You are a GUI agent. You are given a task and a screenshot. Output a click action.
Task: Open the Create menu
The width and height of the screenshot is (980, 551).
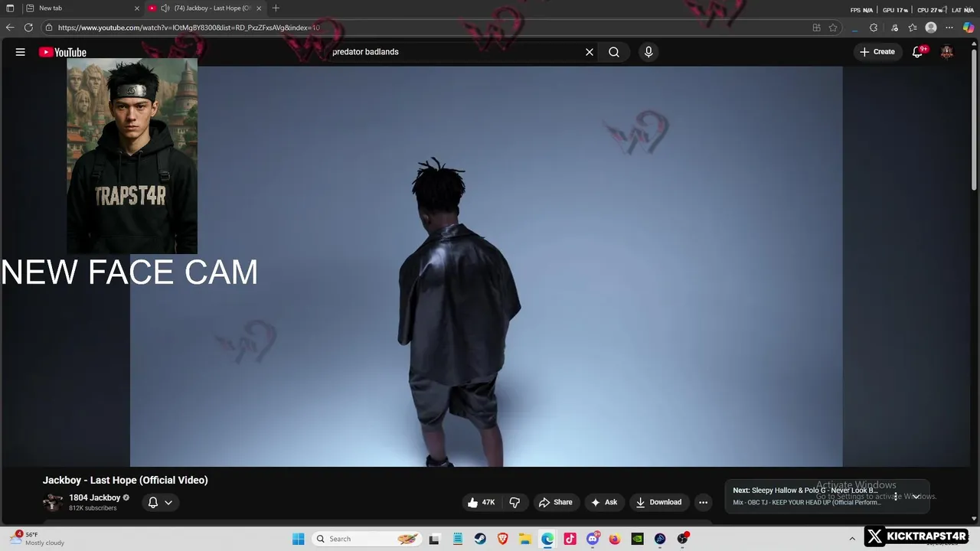tap(877, 52)
